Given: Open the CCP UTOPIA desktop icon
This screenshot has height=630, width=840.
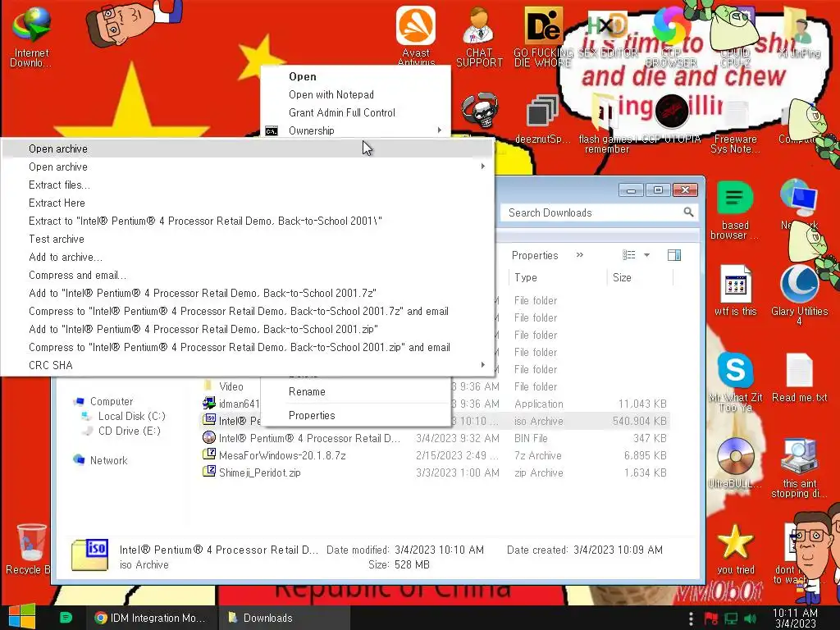Looking at the screenshot, I should pos(671,119).
